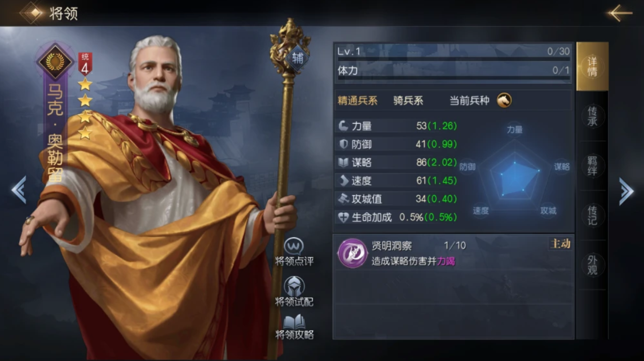Open the 传记 biography tab
Viewport: 644px width, 361px height.
click(592, 215)
